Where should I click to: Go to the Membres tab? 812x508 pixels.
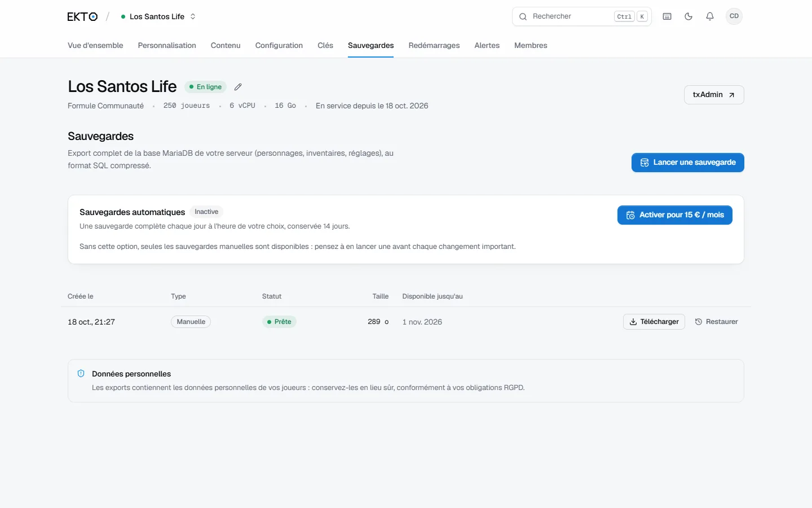point(531,46)
